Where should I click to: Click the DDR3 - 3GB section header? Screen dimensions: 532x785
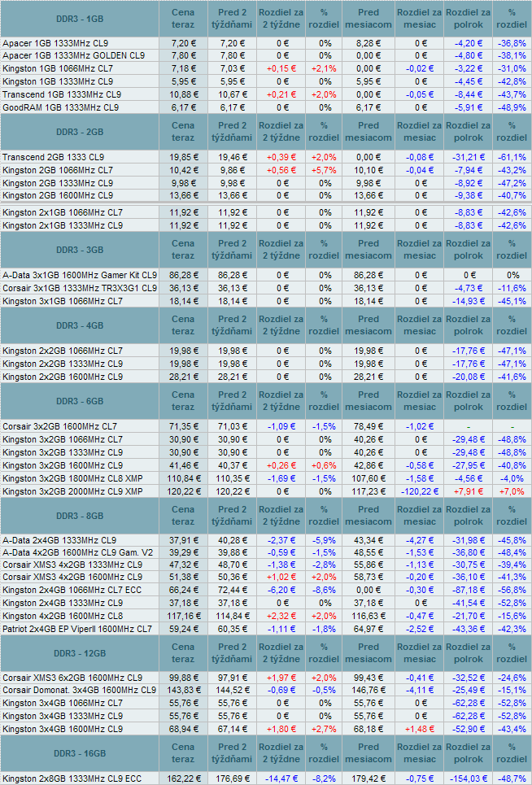coord(80,250)
